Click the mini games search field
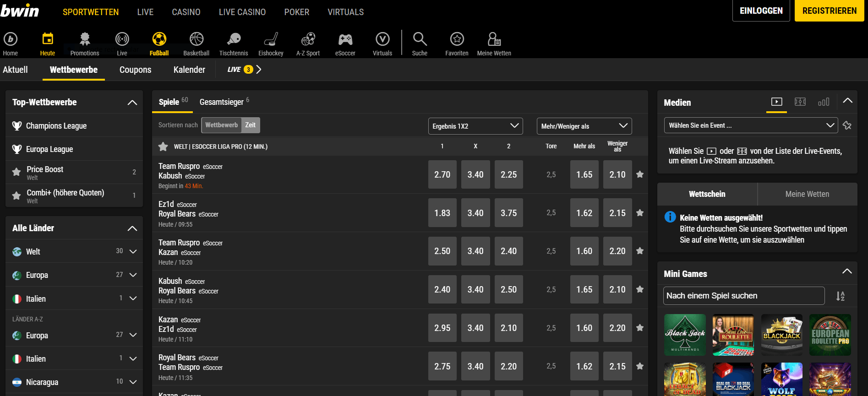This screenshot has width=868, height=396. click(744, 296)
